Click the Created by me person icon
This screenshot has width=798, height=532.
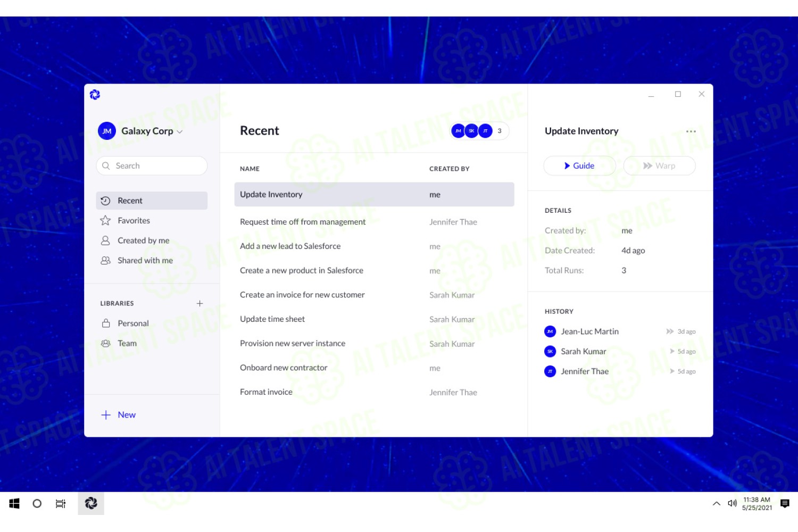point(105,240)
